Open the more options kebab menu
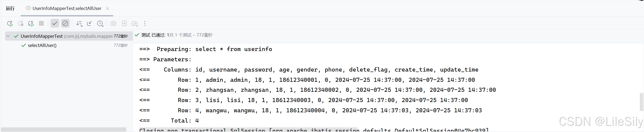Screen dimensions: 644x132 145,23
